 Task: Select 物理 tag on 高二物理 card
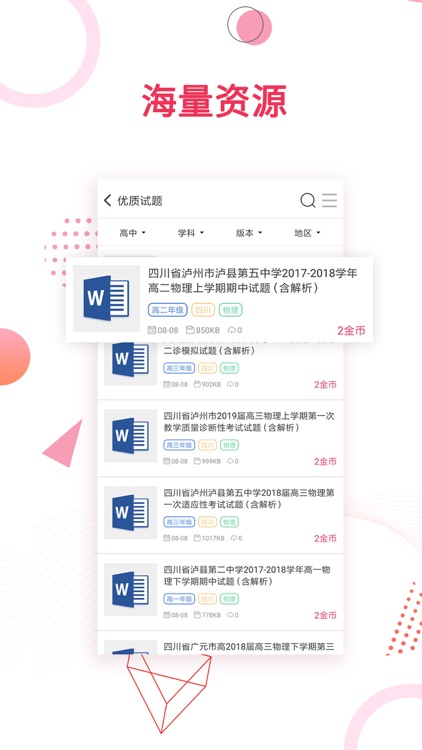pyautogui.click(x=231, y=310)
